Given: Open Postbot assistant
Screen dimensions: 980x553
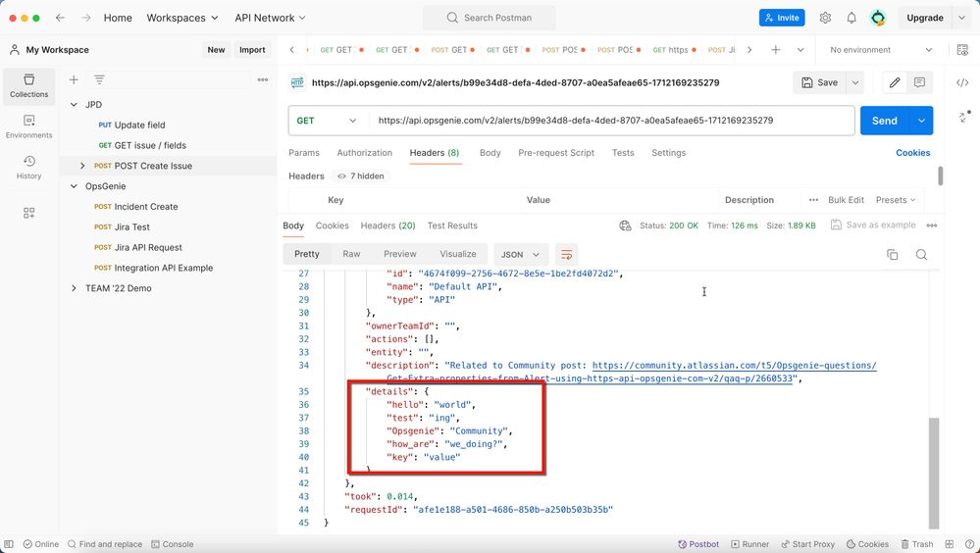Looking at the screenshot, I should coord(698,544).
